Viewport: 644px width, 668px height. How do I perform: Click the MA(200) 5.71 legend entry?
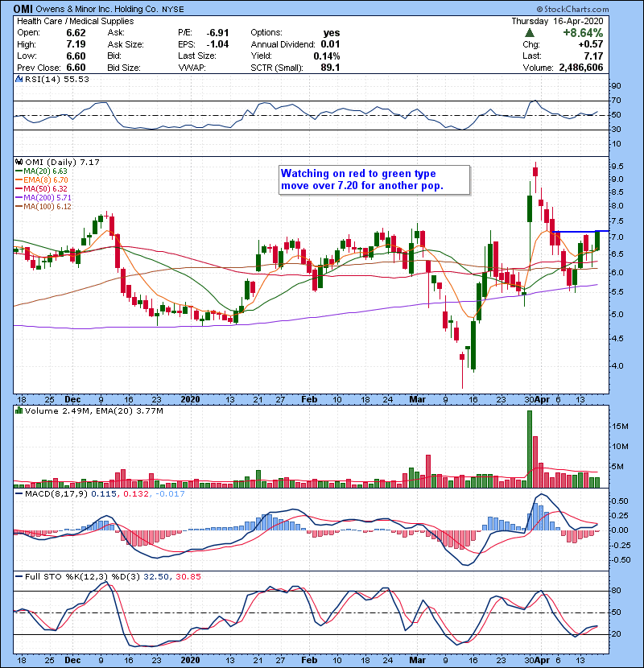[x=43, y=198]
